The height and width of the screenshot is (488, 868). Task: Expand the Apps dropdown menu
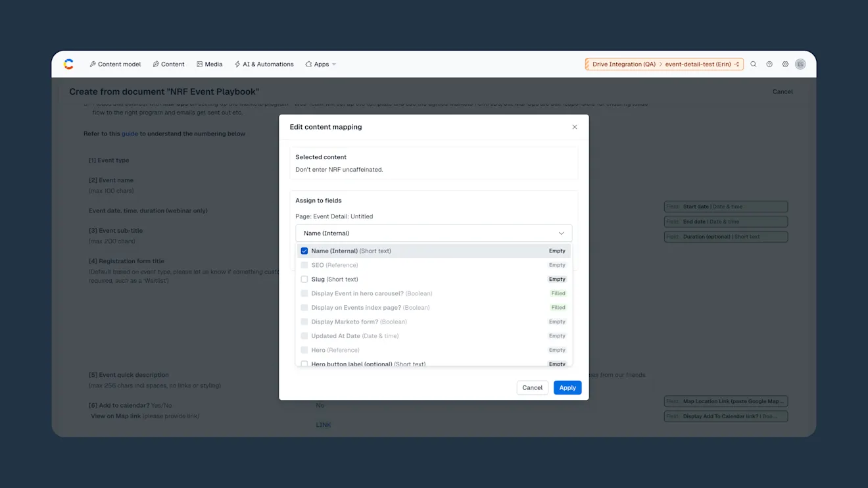(x=321, y=64)
